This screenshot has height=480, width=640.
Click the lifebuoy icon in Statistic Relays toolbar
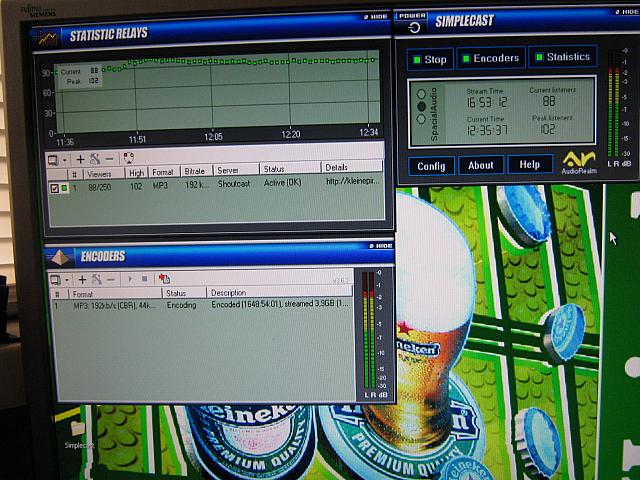tap(129, 158)
